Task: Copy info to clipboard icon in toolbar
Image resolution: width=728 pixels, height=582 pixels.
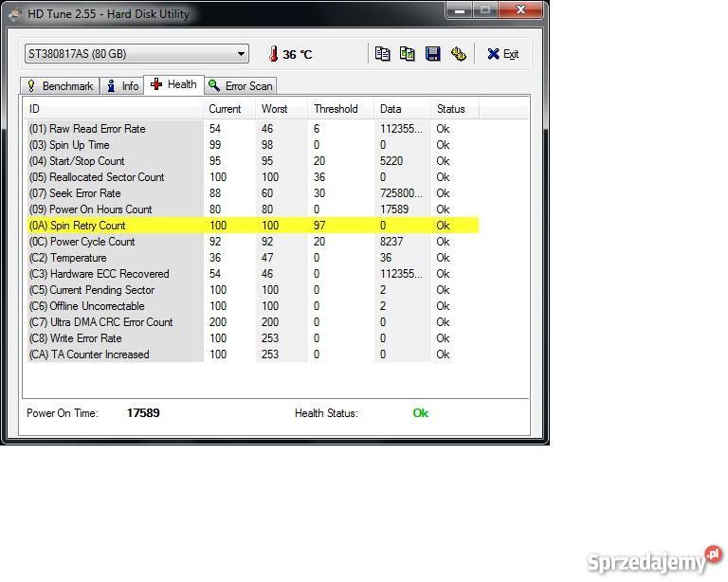Action: pos(382,54)
